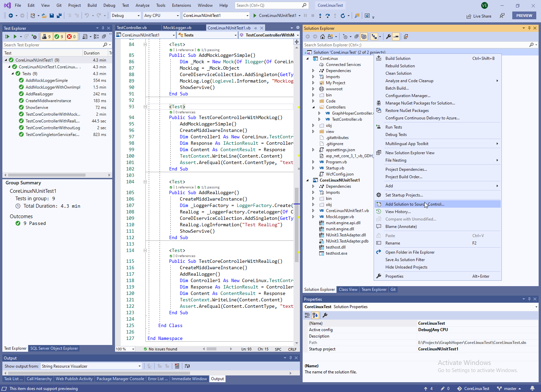This screenshot has height=392, width=541.
Task: Toggle the passed tests filter showing 9
Action: coord(59,37)
